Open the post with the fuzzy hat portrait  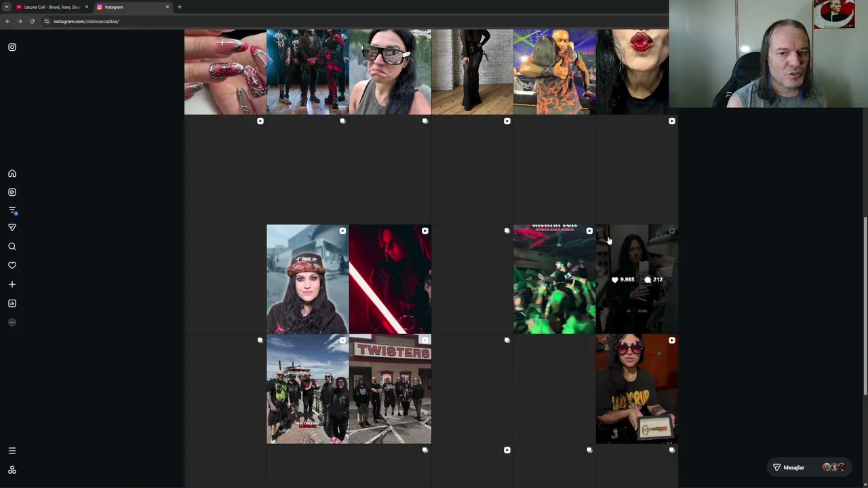308,279
